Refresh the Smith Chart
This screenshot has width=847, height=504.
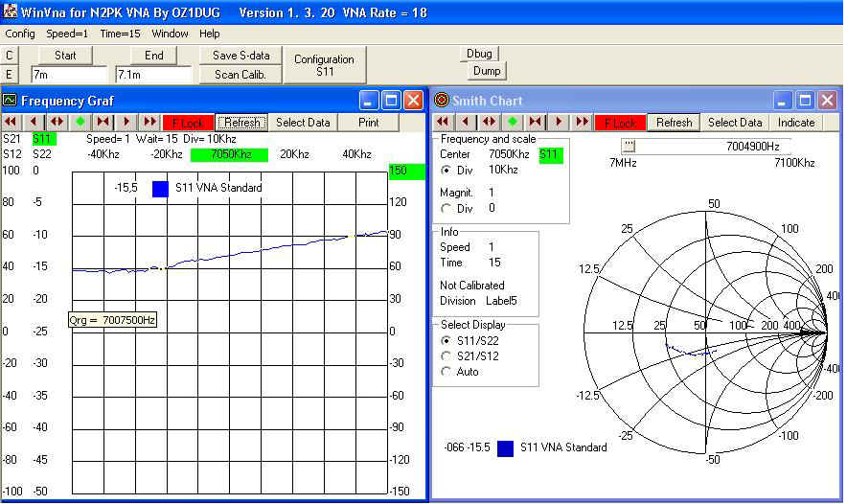(x=674, y=123)
